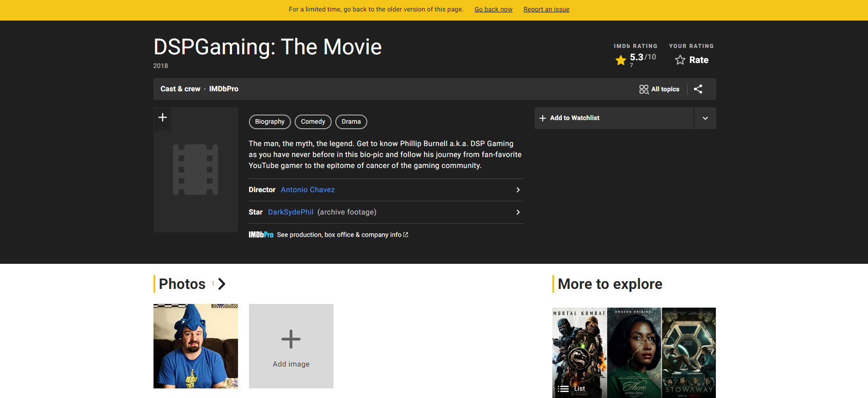Screen dimensions: 868x398
Task: Open Photos section via chevron arrow
Action: coord(222,284)
